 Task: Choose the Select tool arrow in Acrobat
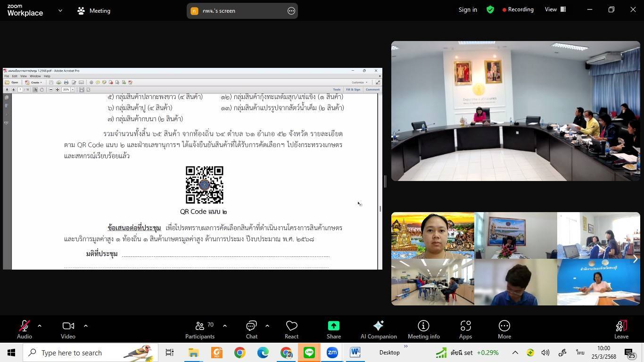(35, 90)
